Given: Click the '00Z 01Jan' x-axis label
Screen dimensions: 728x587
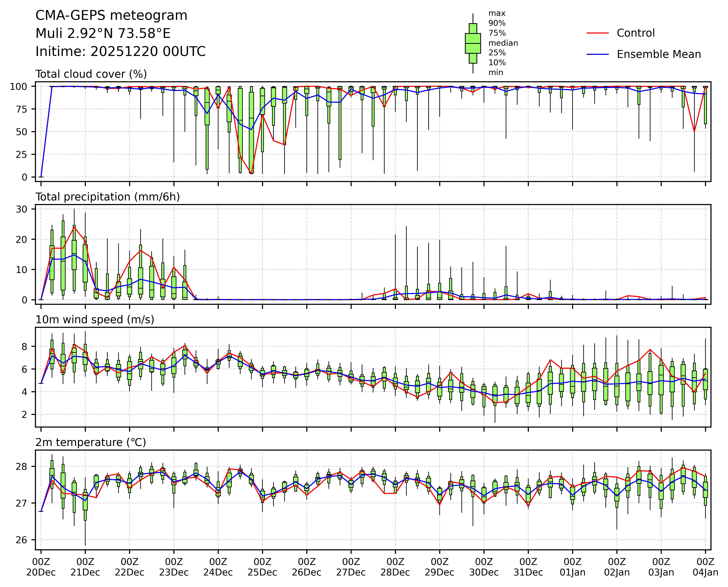Looking at the screenshot, I should 572,567.
